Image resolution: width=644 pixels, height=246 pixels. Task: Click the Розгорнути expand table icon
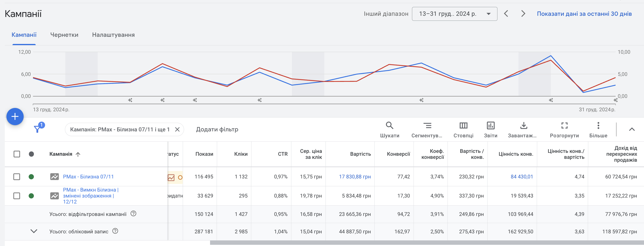[564, 125]
